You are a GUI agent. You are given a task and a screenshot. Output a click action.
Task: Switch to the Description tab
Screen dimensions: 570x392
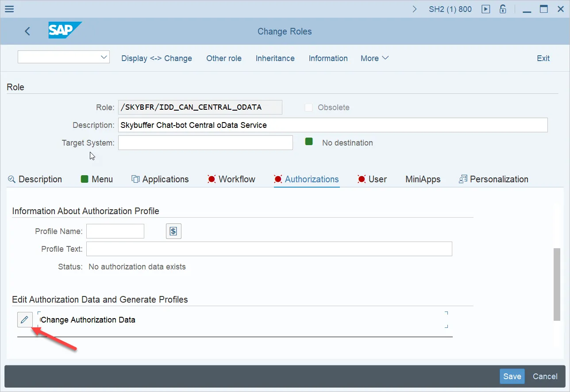point(35,179)
